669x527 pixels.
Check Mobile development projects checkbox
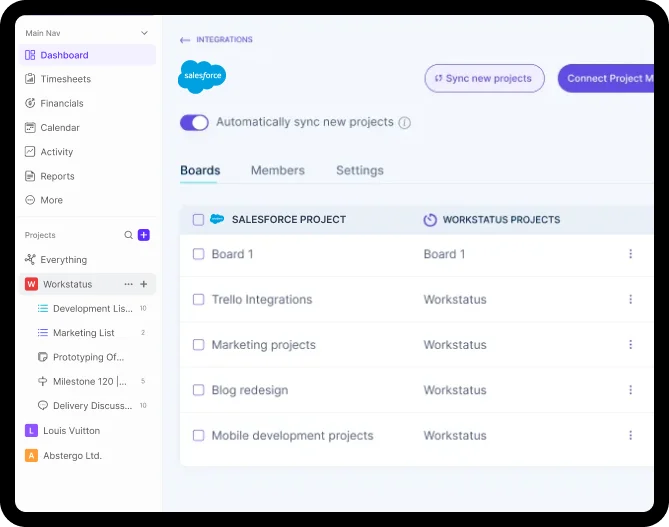tap(198, 435)
